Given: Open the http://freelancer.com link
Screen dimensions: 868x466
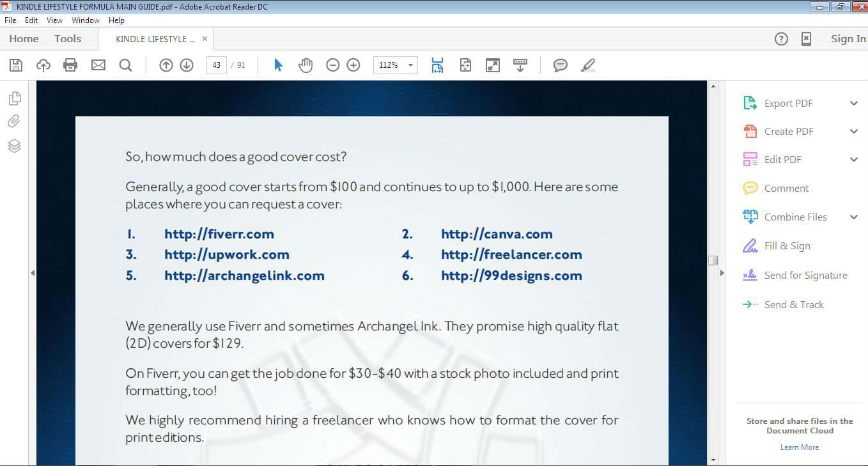Looking at the screenshot, I should click(511, 254).
